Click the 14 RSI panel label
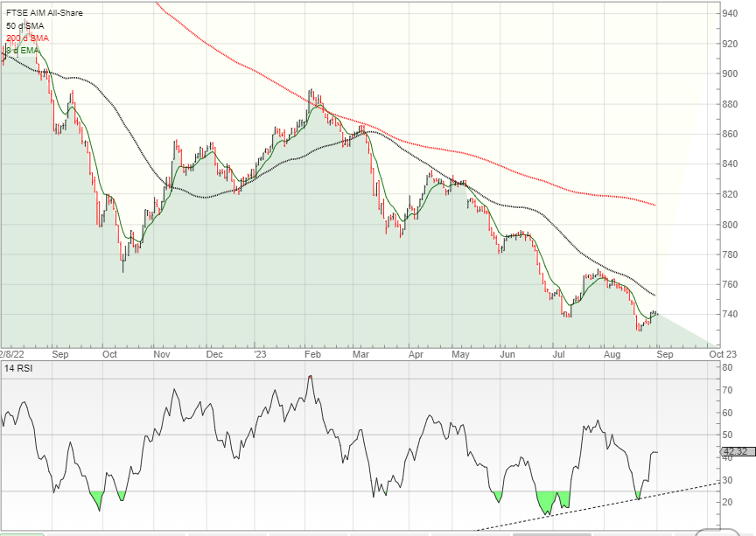The image size is (756, 536). [18, 369]
